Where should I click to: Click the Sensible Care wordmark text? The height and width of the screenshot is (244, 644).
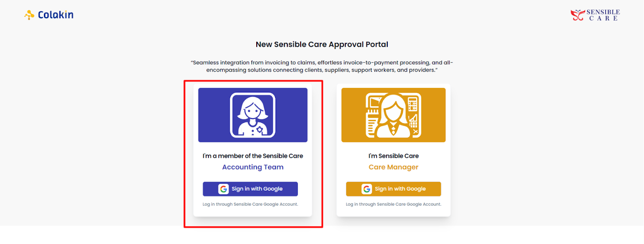coord(603,15)
